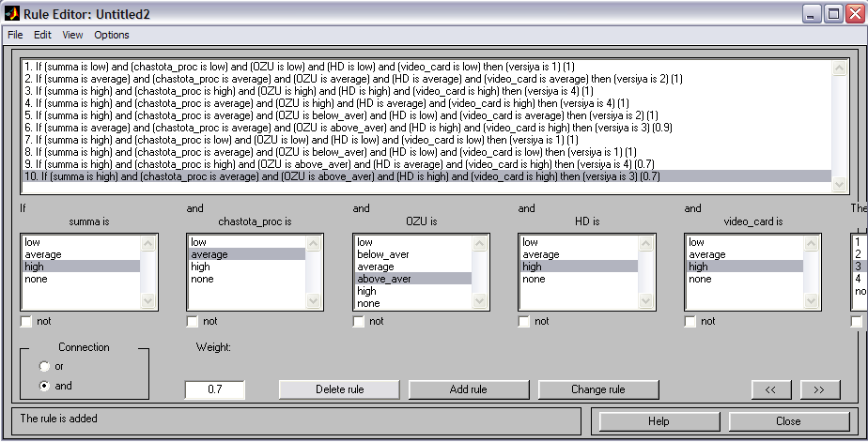Screen dimensions: 868x442
Task: Select 'none' in chastota_proc list
Action: (x=247, y=279)
